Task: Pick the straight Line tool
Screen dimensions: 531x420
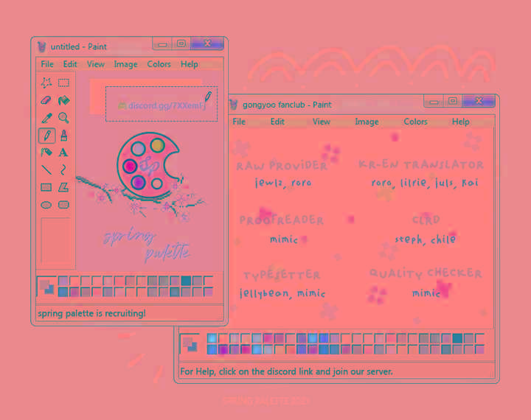Action: (x=46, y=170)
